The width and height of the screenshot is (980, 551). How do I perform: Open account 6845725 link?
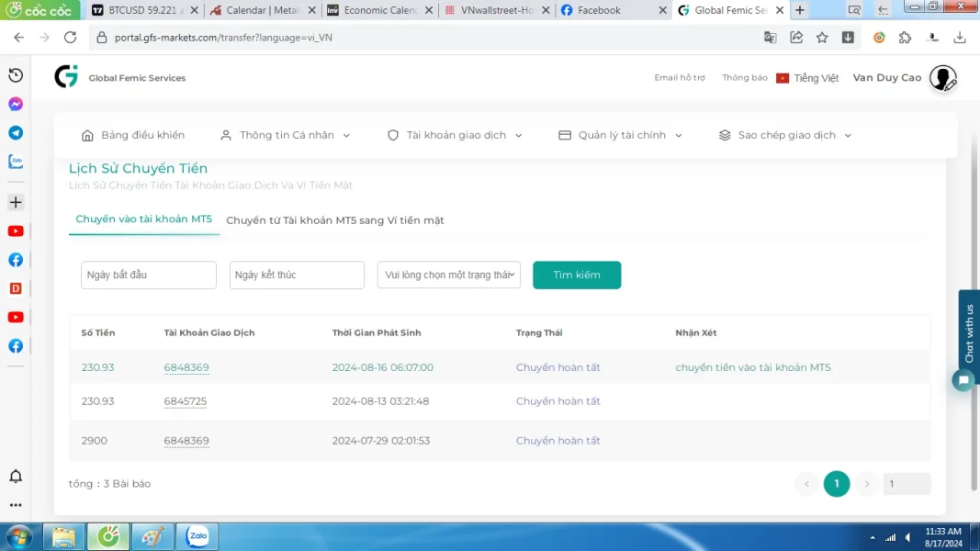point(185,401)
